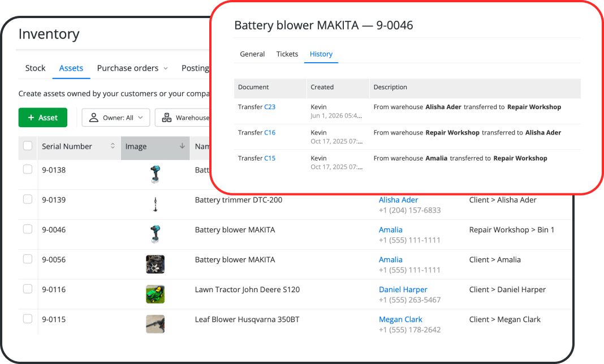The width and height of the screenshot is (604, 364).
Task: Open drill image for 9-0046
Action: point(155,234)
